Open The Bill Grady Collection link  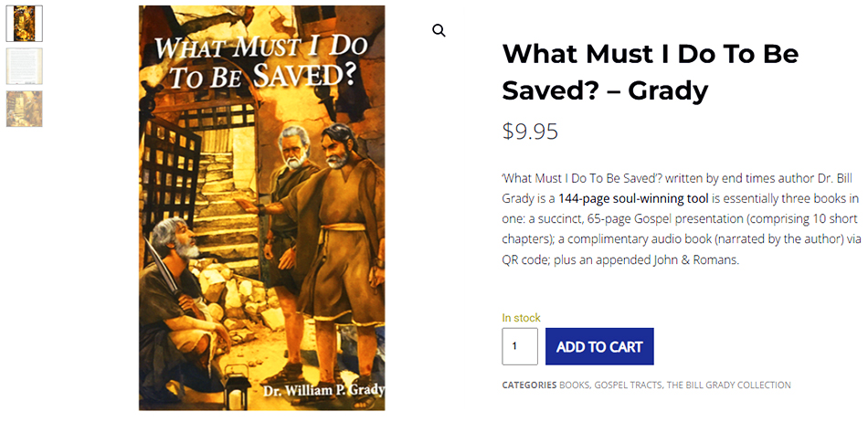tap(729, 385)
